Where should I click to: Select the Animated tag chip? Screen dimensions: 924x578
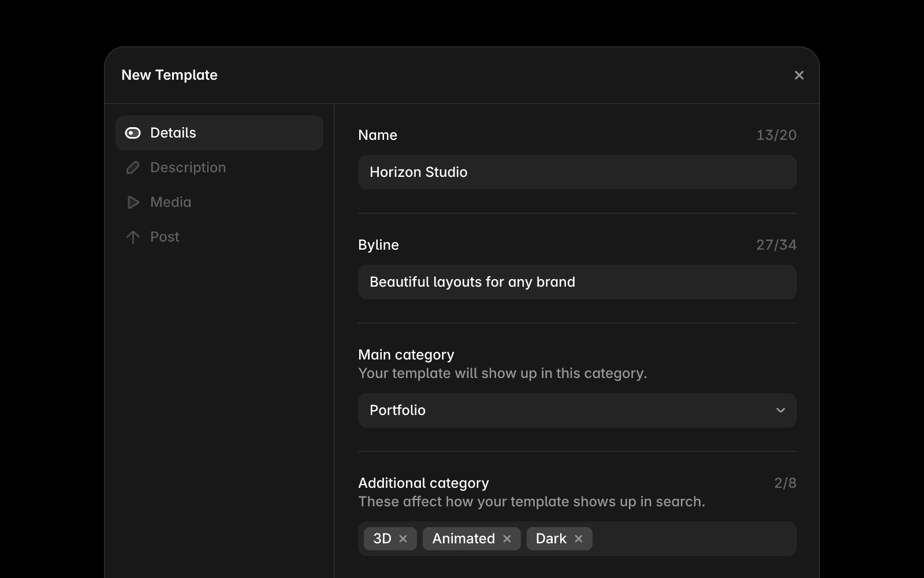472,539
